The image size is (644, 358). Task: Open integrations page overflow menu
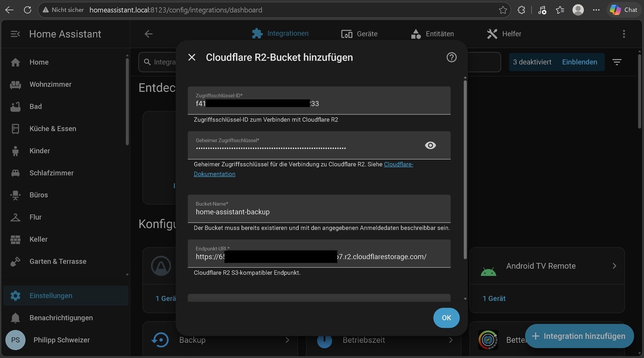tap(624, 34)
